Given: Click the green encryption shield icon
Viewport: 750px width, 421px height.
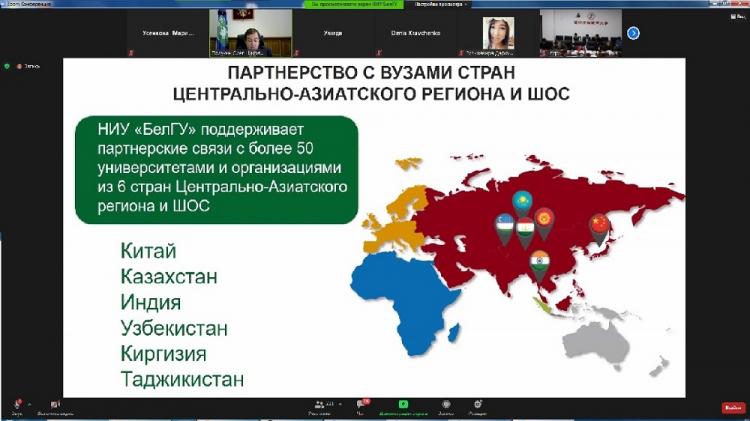Looking at the screenshot, I should point(8,66).
